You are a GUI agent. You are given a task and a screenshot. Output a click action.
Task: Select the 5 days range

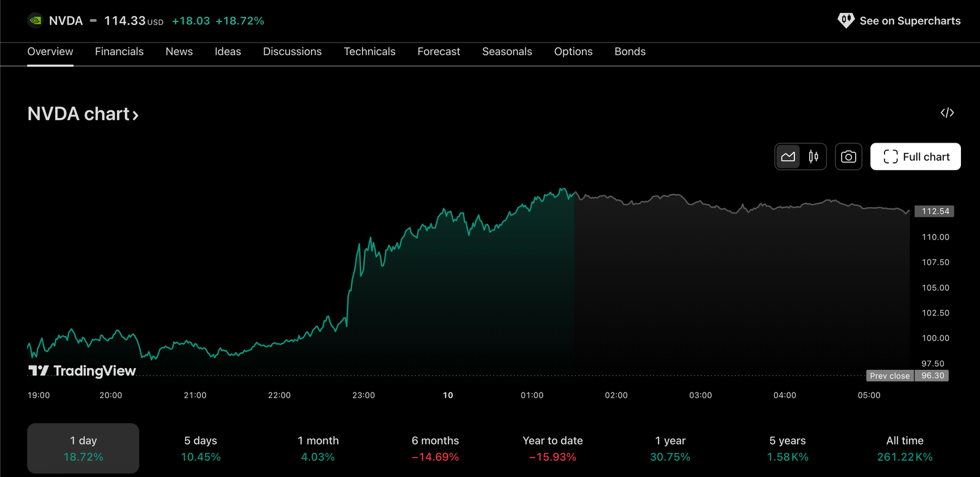click(x=201, y=448)
